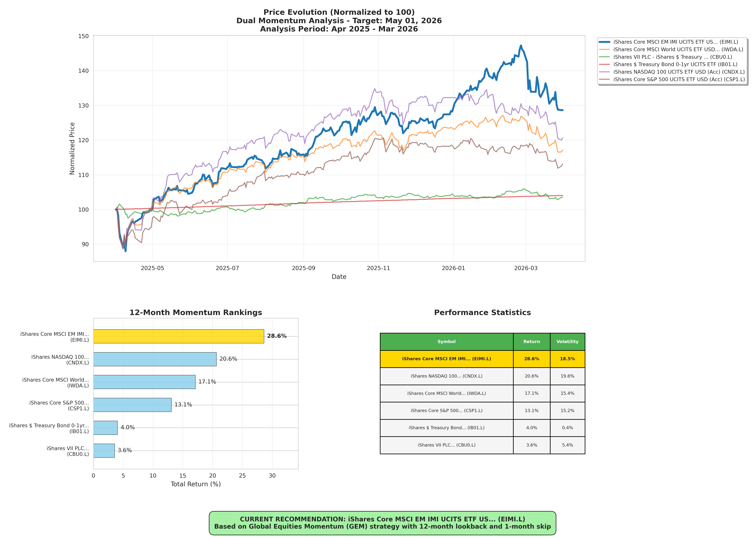The width and height of the screenshot is (756, 539).
Task: Click the 30 tick on the Total Return axis
Action: [x=272, y=476]
